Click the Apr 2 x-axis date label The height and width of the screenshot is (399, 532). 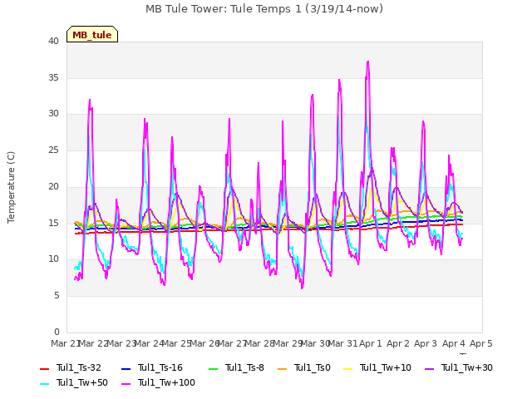click(x=398, y=343)
